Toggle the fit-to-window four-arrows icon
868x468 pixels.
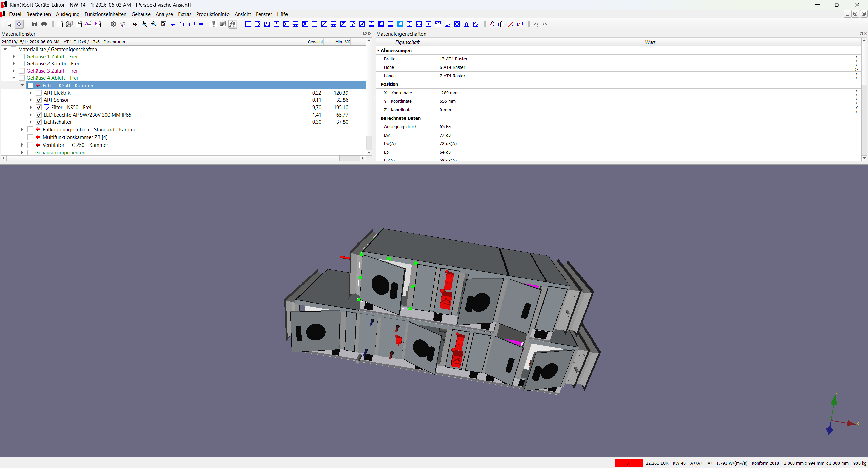[19, 24]
